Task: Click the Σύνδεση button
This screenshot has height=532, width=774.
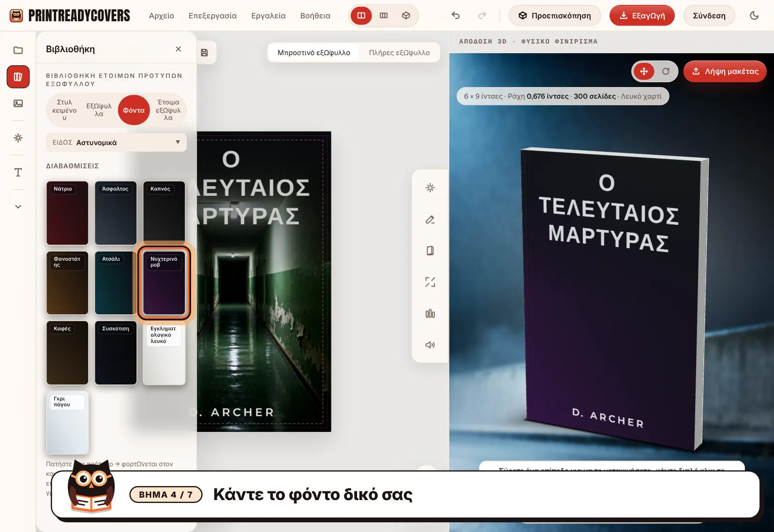Action: 709,15
